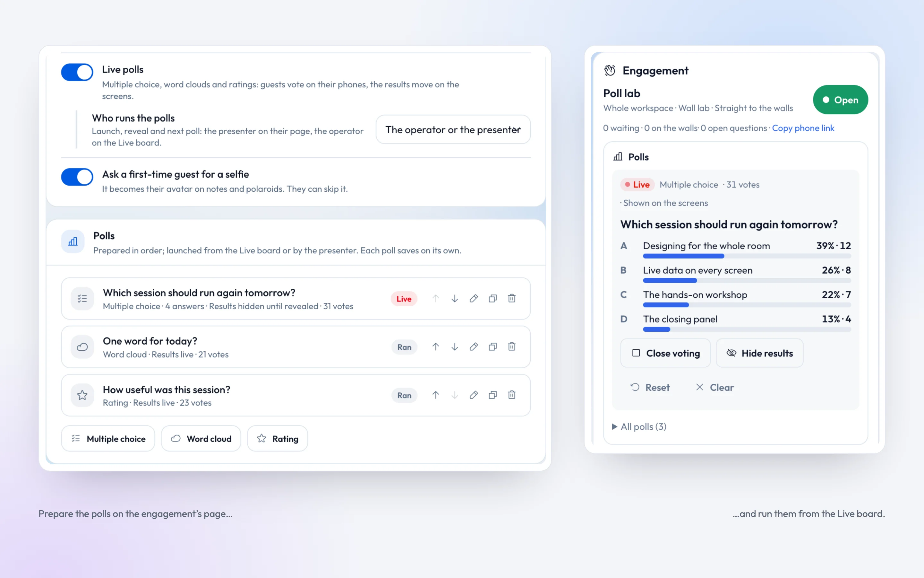Screen dimensions: 924x578
Task: Toggle the Poll lab Open status pill
Action: [840, 100]
